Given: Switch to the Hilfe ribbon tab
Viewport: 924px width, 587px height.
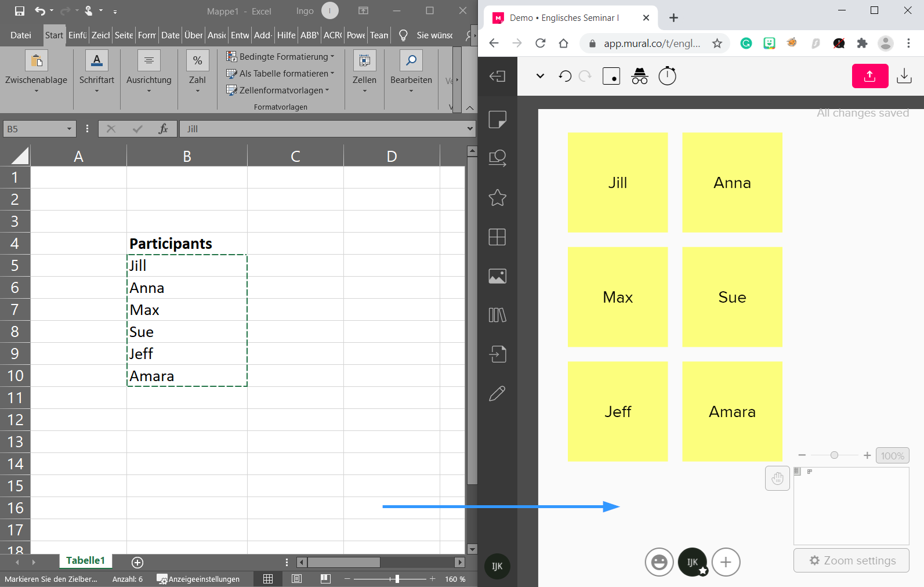Looking at the screenshot, I should (x=286, y=35).
